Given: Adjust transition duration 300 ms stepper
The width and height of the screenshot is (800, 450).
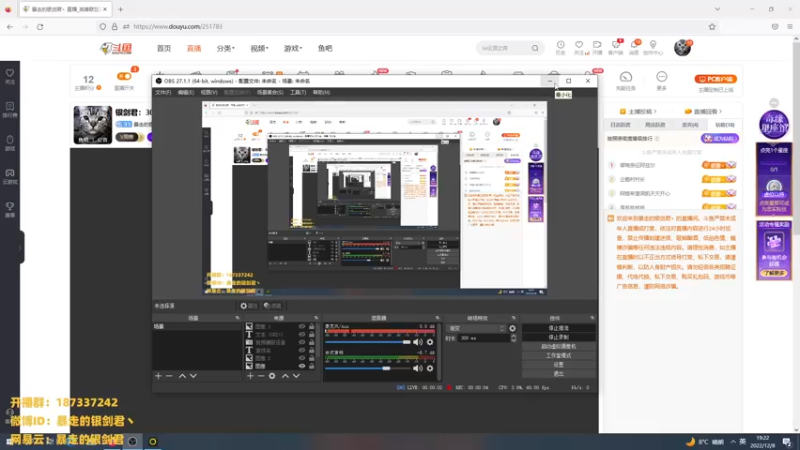Looking at the screenshot, I should pyautogui.click(x=513, y=338).
